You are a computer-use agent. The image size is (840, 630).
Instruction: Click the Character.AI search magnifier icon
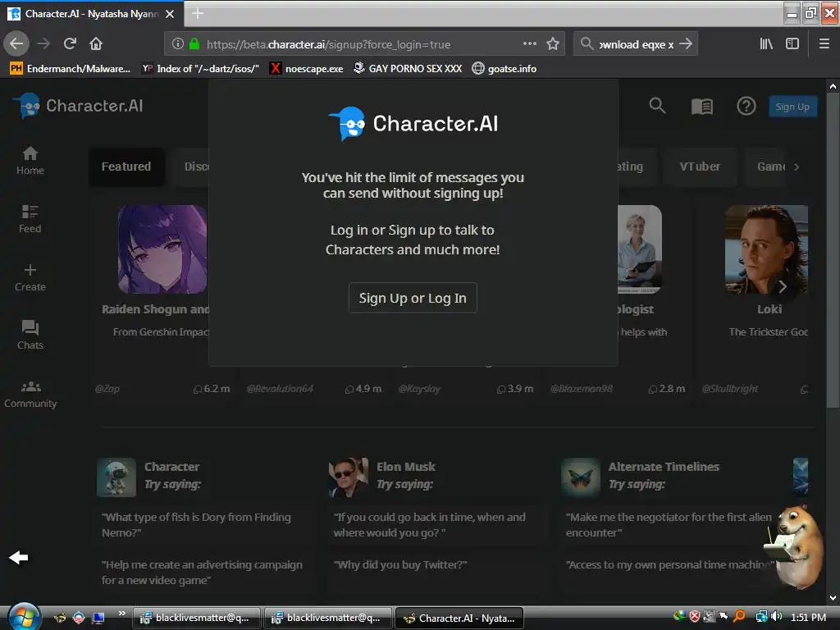pyautogui.click(x=657, y=106)
